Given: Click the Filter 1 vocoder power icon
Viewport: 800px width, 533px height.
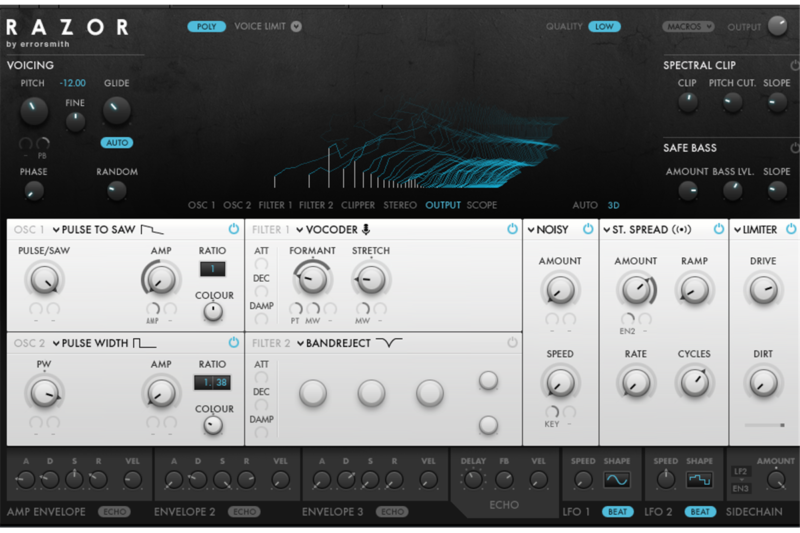Looking at the screenshot, I should pyautogui.click(x=512, y=230).
